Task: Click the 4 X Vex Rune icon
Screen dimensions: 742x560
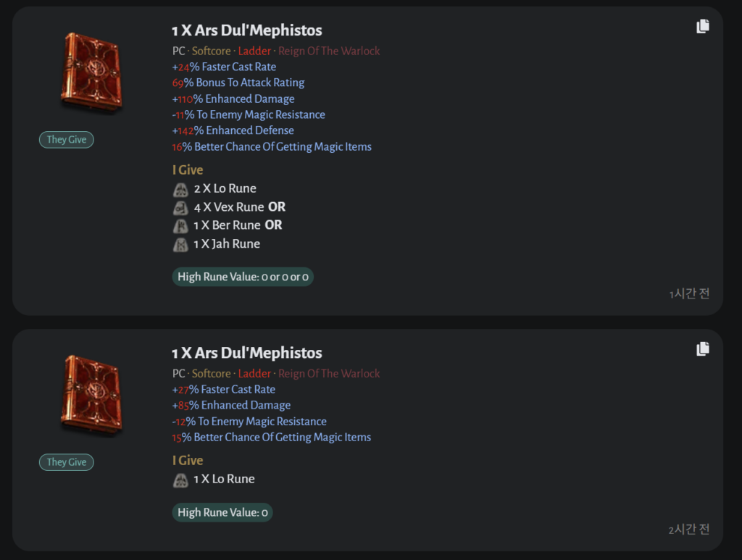Action: coord(180,208)
